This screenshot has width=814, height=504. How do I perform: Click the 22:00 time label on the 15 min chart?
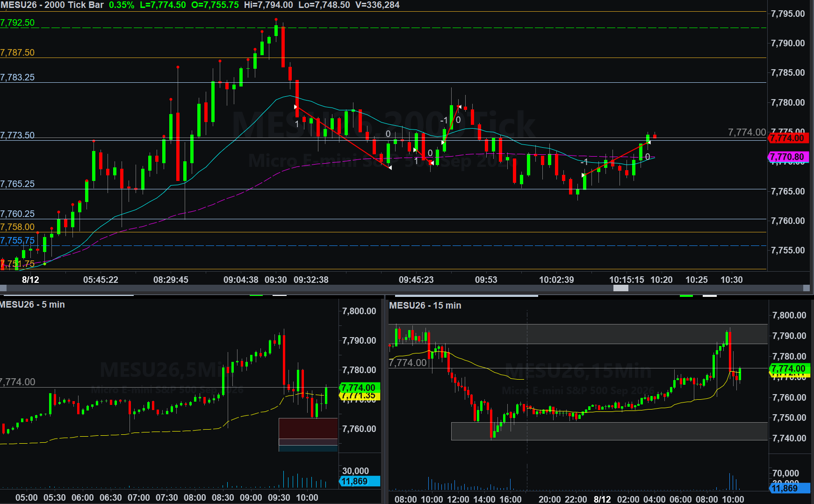pos(576,499)
